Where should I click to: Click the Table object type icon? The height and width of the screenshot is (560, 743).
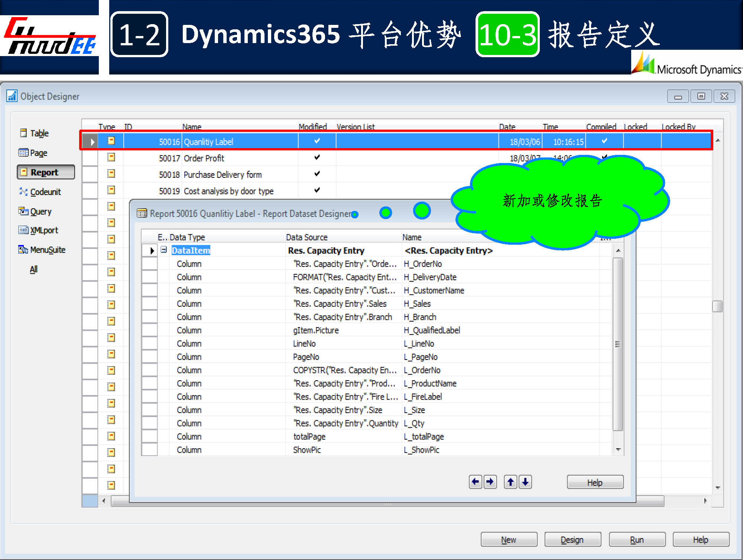point(23,133)
